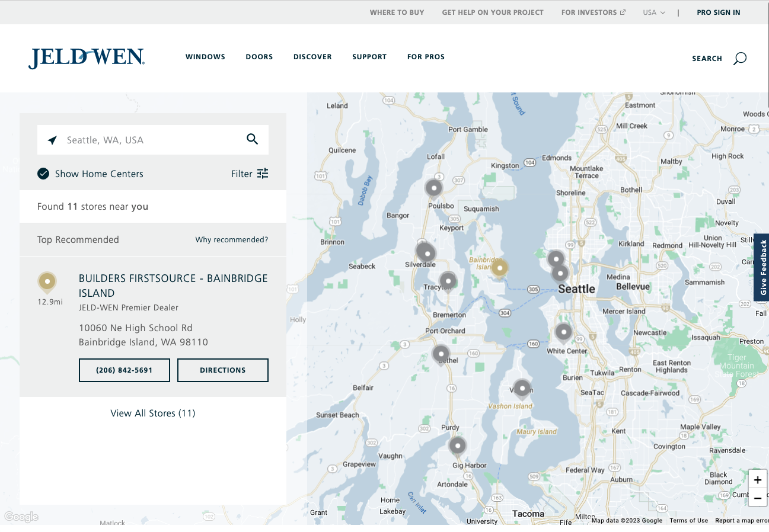Screen dimensions: 769x532
Task: Zoom out on the map
Action: pos(758,498)
